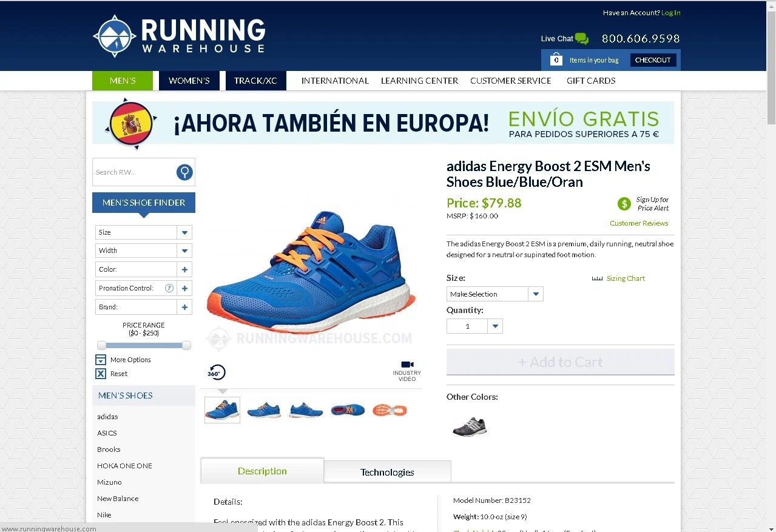This screenshot has width=776, height=532.
Task: Open GIFT CARDS menu item
Action: (x=591, y=81)
